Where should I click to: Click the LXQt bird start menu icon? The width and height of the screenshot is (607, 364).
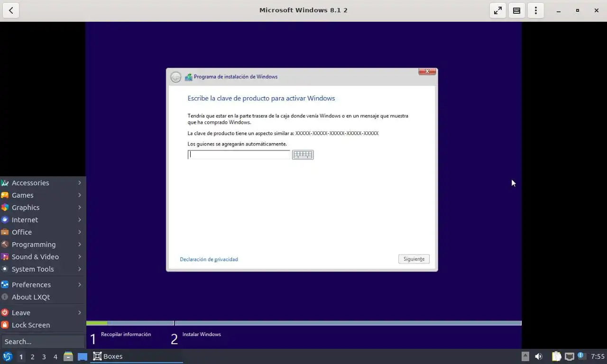8,356
